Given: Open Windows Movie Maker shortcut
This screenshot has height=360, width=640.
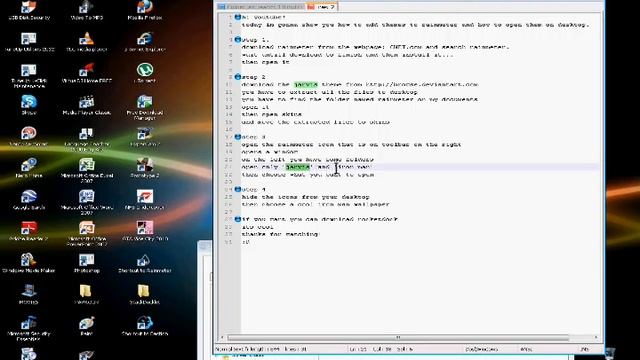Looking at the screenshot, I should [29, 263].
